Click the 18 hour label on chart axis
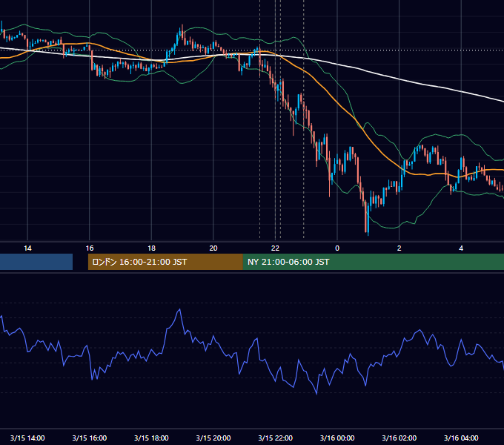This screenshot has height=445, width=504. (151, 248)
